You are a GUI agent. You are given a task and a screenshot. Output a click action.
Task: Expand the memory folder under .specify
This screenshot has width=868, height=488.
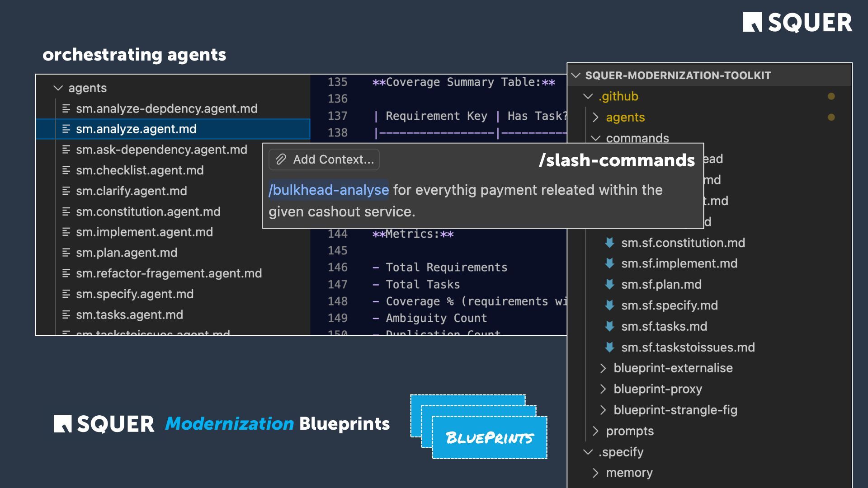tap(595, 473)
